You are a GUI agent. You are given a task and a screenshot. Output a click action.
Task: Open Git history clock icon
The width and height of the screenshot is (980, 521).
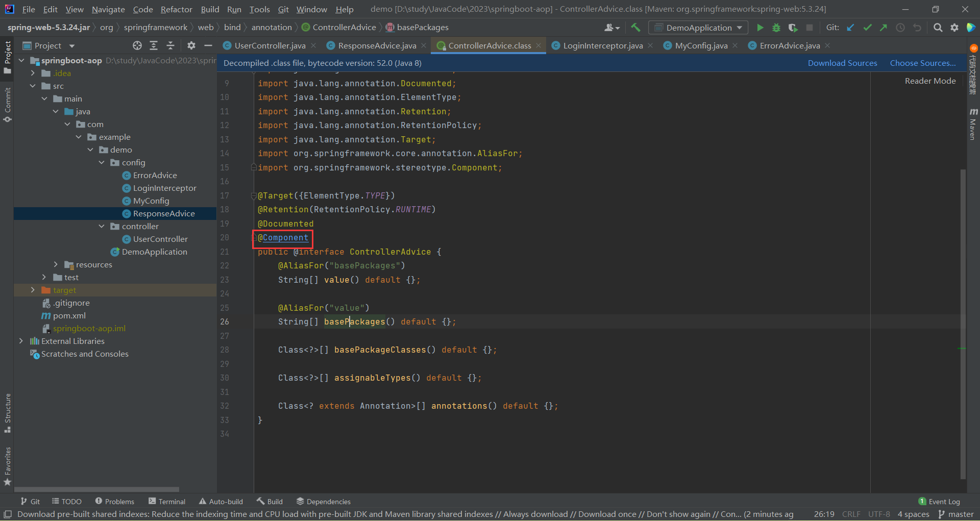(x=900, y=28)
